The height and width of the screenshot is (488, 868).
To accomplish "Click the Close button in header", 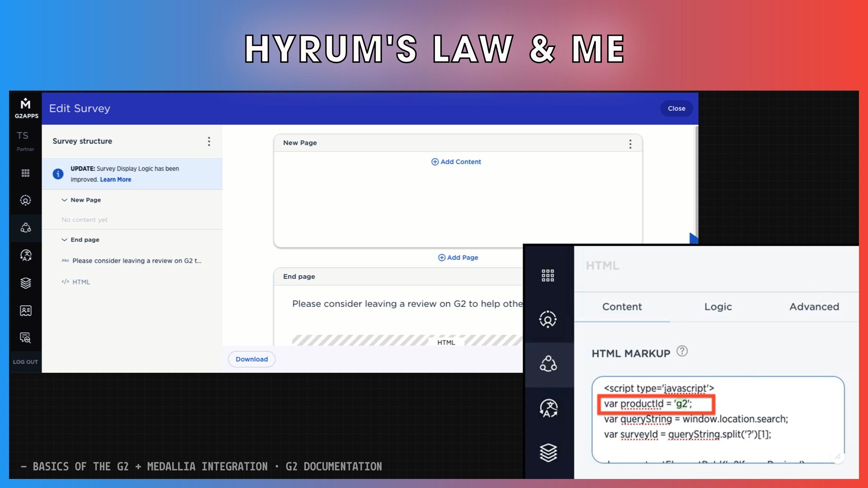I will coord(676,108).
